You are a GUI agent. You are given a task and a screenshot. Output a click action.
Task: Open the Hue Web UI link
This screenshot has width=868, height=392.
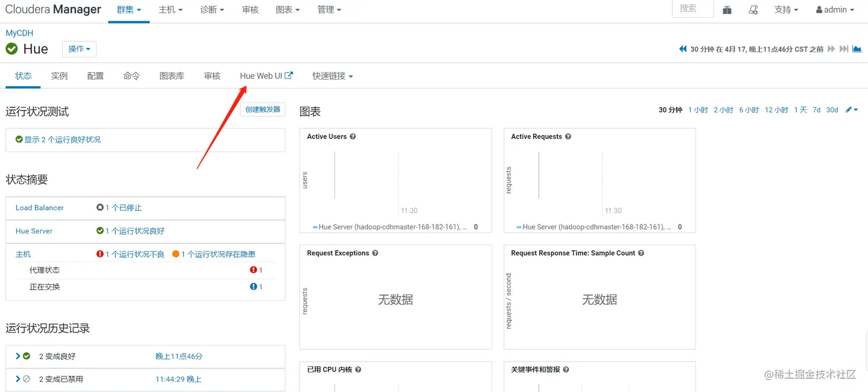click(x=266, y=76)
